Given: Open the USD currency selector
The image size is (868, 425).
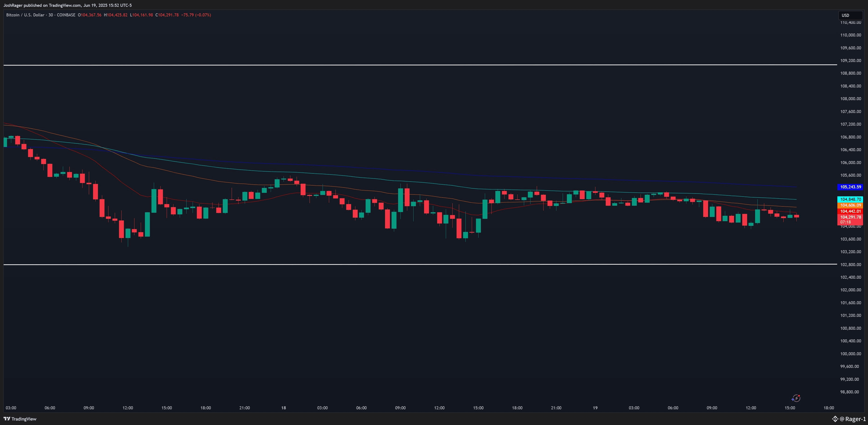Looking at the screenshot, I should coord(850,15).
